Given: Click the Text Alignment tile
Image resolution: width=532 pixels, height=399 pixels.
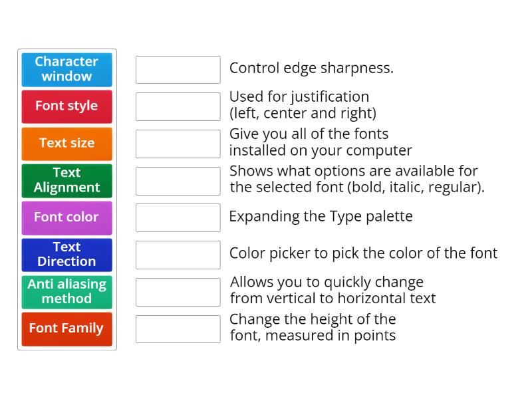Looking at the screenshot, I should click(x=66, y=180).
